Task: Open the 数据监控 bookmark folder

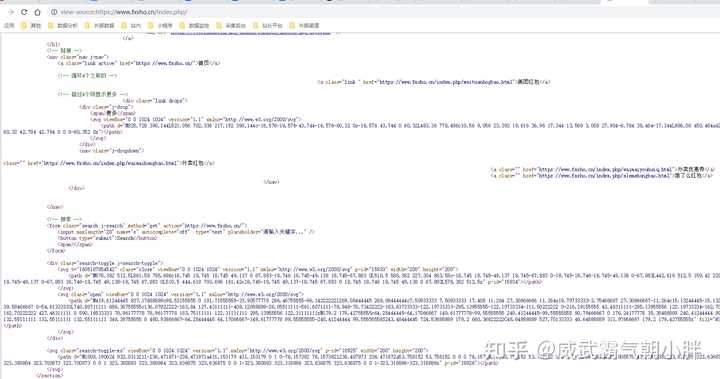Action: [x=194, y=26]
